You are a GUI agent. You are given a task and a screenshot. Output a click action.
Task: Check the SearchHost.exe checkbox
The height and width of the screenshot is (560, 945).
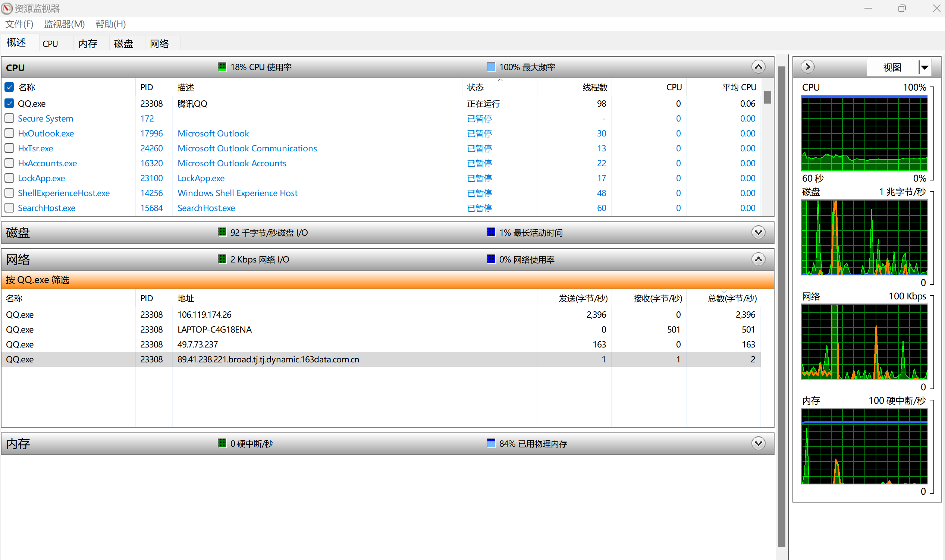pyautogui.click(x=9, y=208)
